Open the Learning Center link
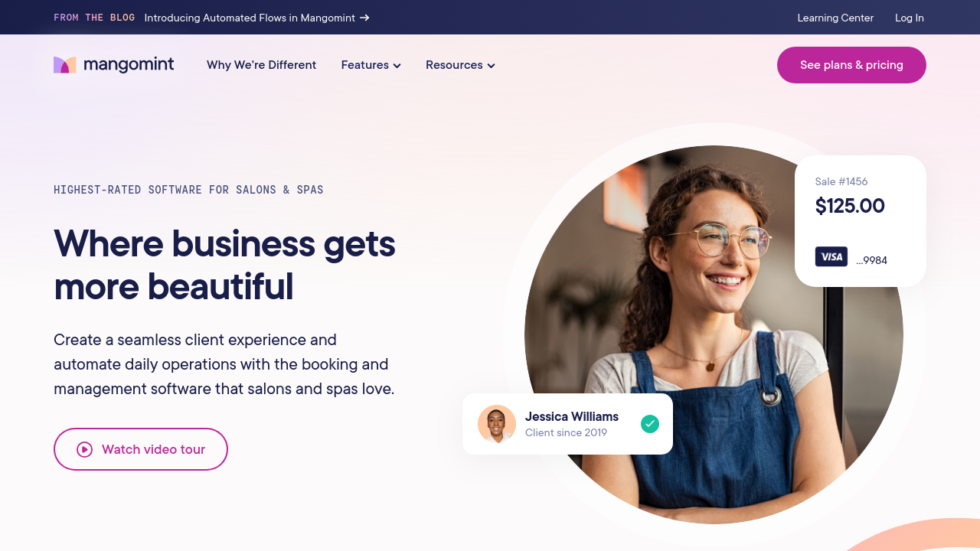 tap(835, 18)
